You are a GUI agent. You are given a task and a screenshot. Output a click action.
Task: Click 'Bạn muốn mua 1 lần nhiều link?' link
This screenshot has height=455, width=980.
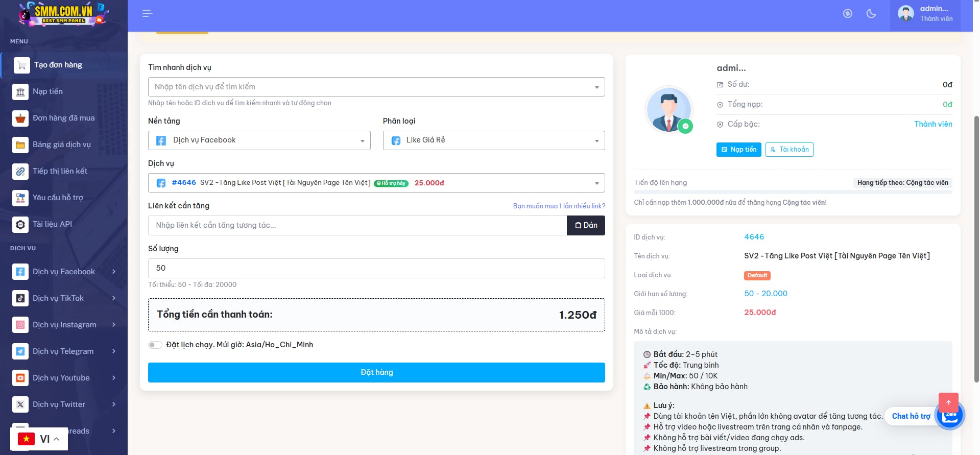click(x=559, y=206)
